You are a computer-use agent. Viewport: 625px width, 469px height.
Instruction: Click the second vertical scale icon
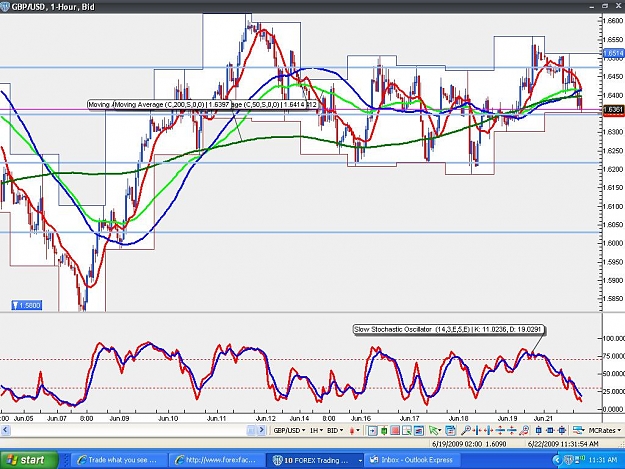512,430
